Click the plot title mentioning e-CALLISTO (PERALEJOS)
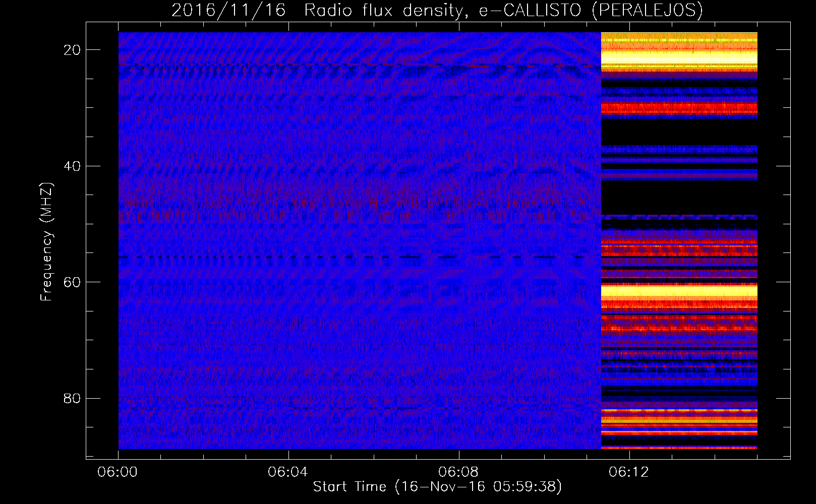Image resolution: width=816 pixels, height=504 pixels. (437, 11)
